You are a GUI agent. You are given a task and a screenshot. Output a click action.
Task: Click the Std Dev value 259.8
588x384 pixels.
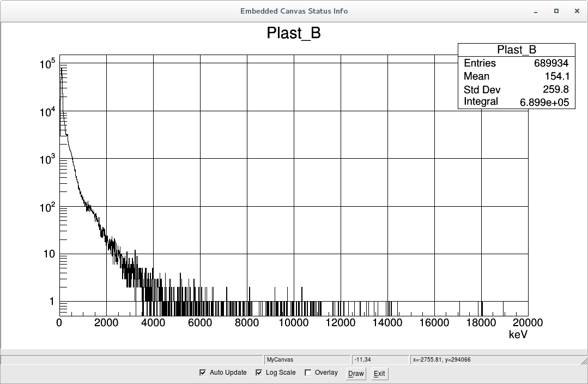[556, 89]
